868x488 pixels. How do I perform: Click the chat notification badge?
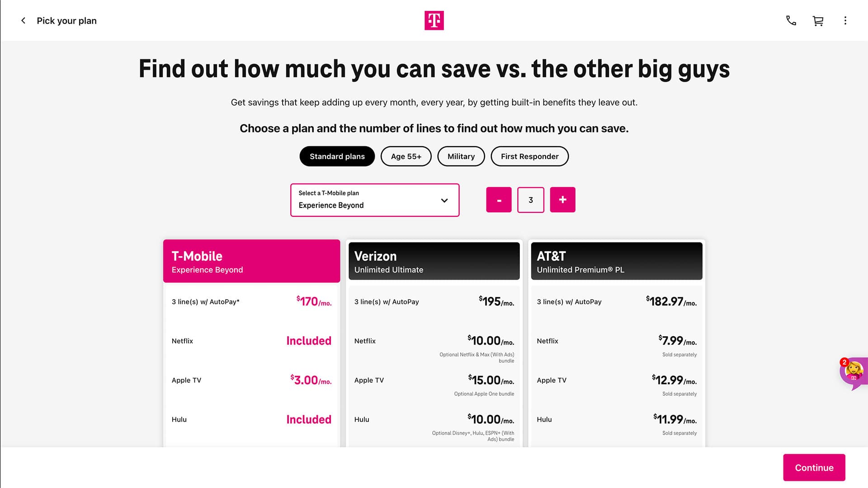(x=844, y=361)
